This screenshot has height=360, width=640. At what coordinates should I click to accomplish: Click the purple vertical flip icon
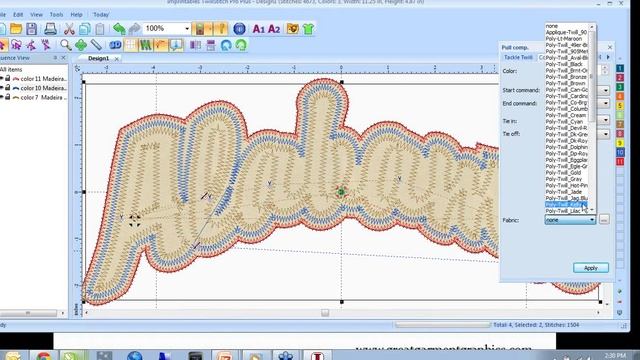[211, 45]
